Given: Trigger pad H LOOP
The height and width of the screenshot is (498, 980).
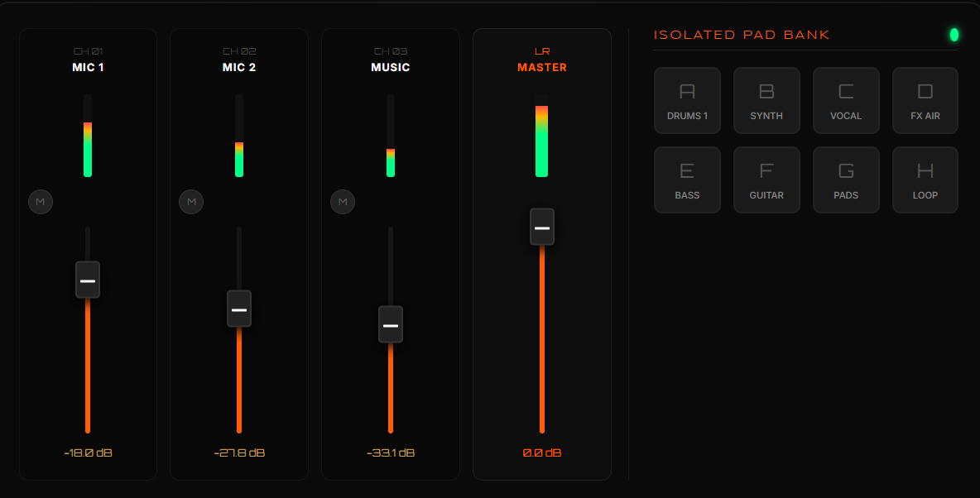Looking at the screenshot, I should click(x=925, y=180).
